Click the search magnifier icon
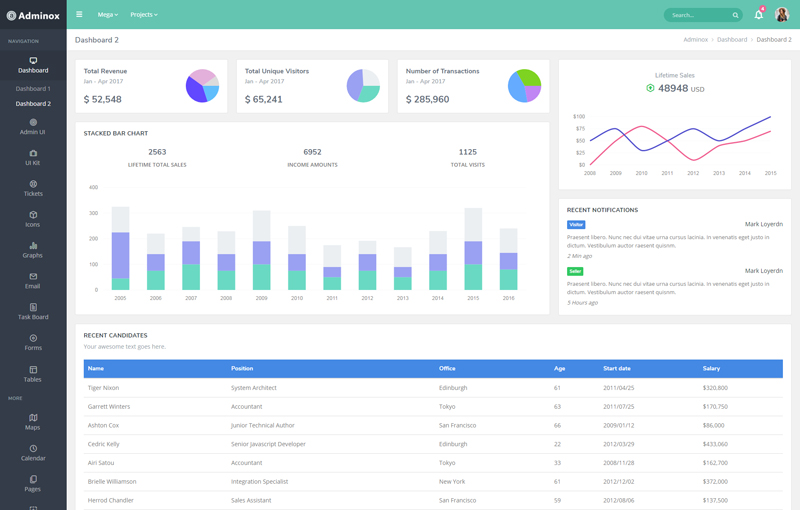The image size is (800, 510). 735,15
